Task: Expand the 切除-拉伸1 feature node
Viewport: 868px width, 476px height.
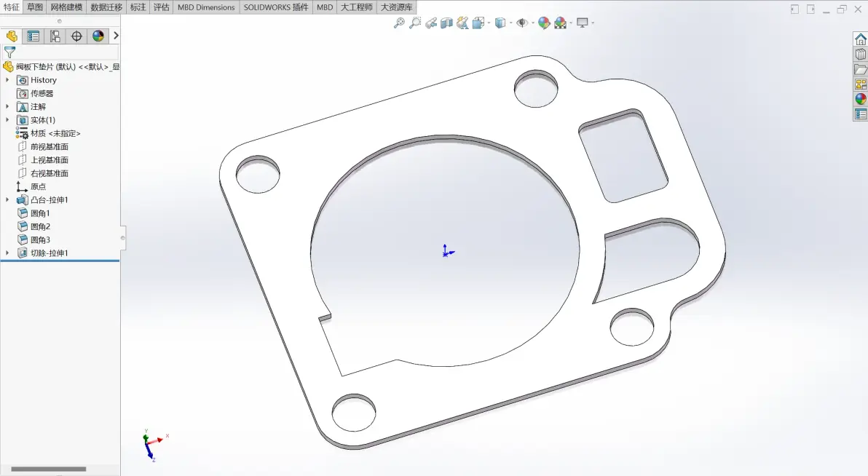Action: click(x=7, y=253)
